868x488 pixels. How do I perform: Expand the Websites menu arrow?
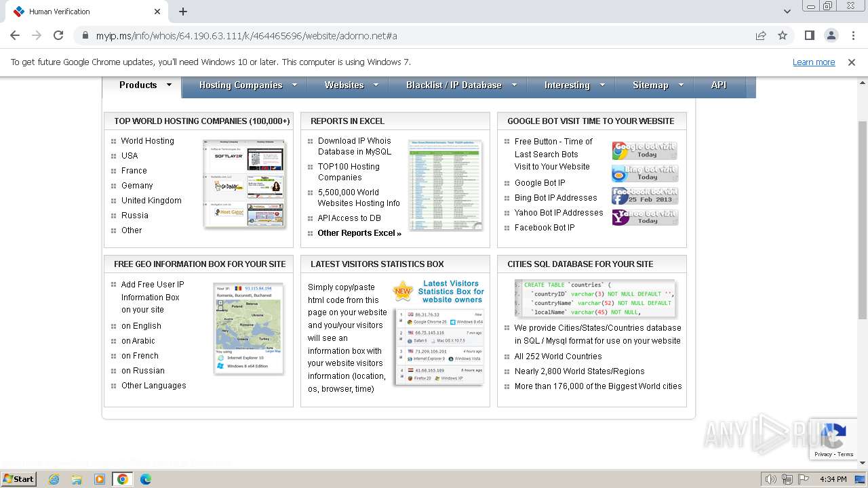[x=376, y=85]
